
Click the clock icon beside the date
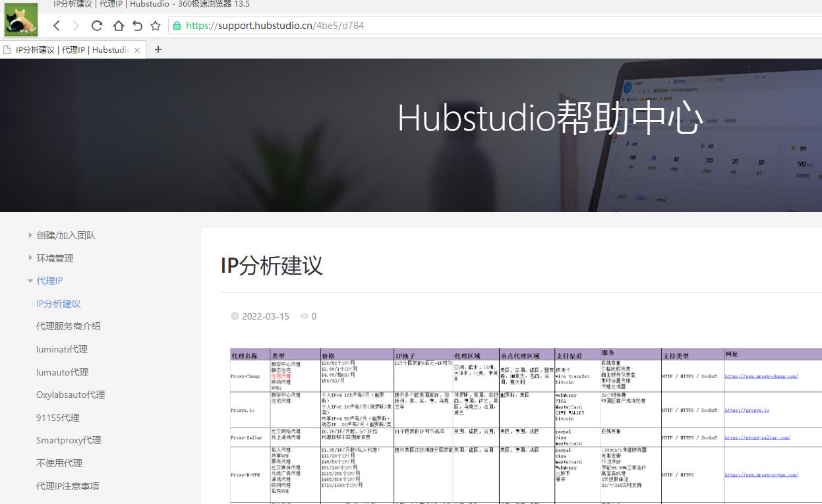pos(235,316)
